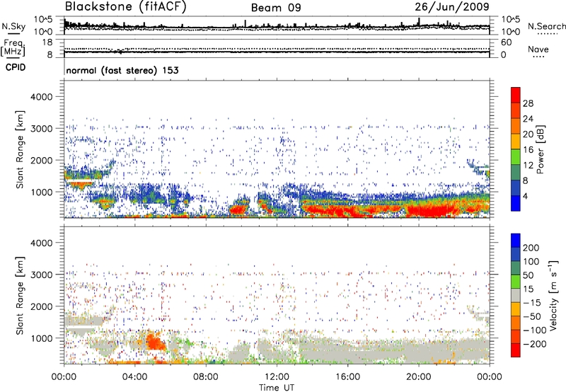The image size is (566, 392).
Task: Click the '4' tick label on Power scale
Action: coord(525,196)
